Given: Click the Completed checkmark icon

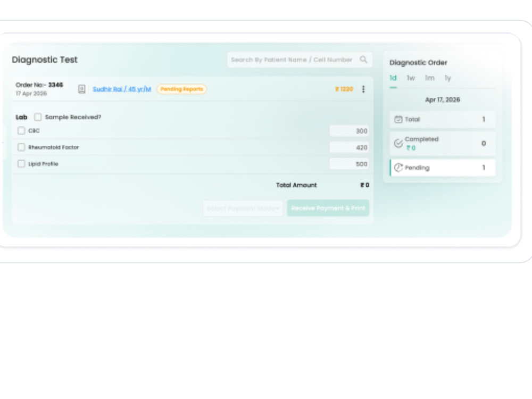Looking at the screenshot, I should click(398, 143).
